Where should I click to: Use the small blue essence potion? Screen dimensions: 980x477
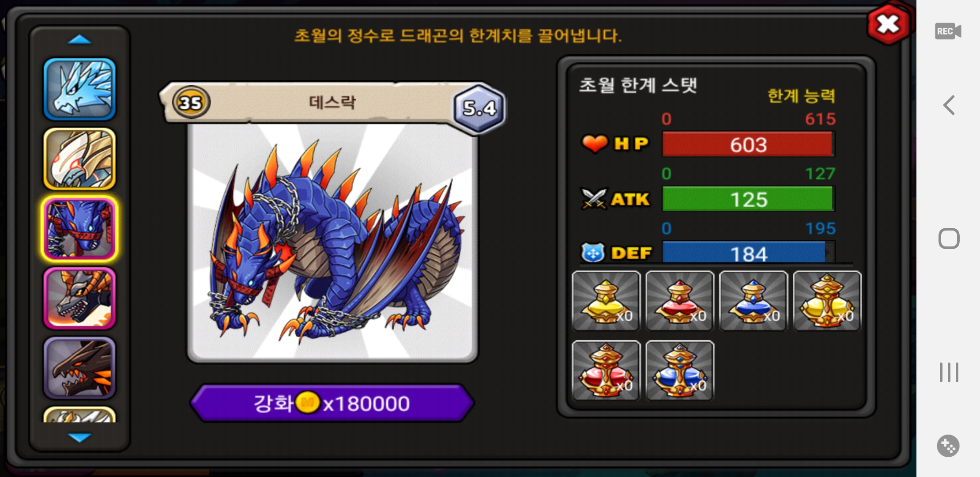(754, 301)
